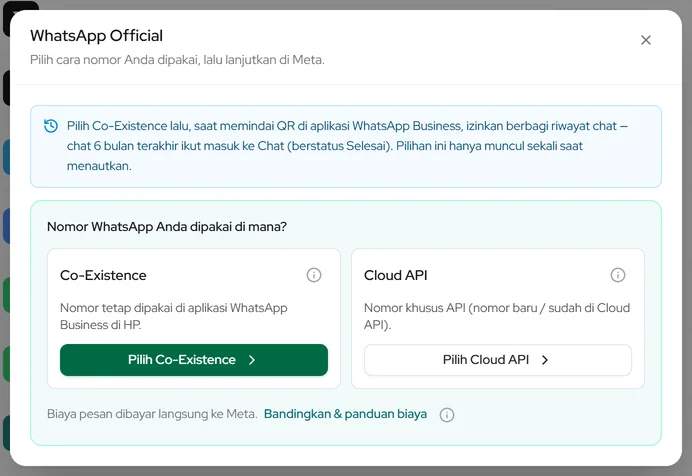
Task: Click the WhatsApp Official title
Action: tap(96, 36)
